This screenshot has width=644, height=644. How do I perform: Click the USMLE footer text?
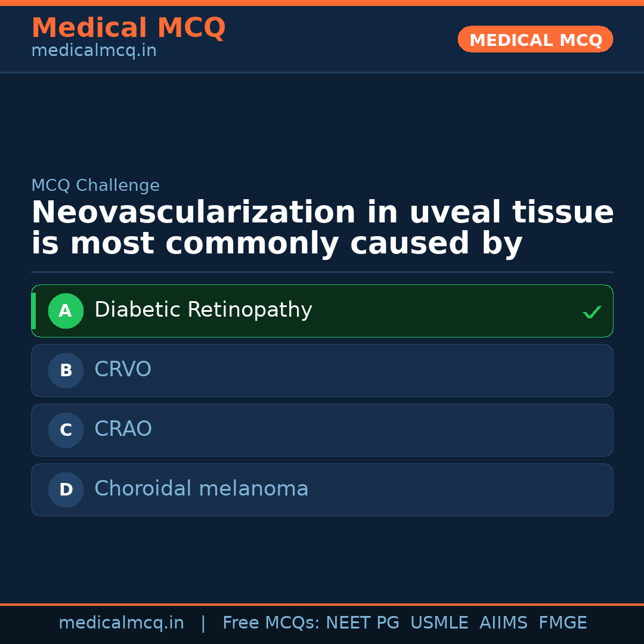coord(439,623)
